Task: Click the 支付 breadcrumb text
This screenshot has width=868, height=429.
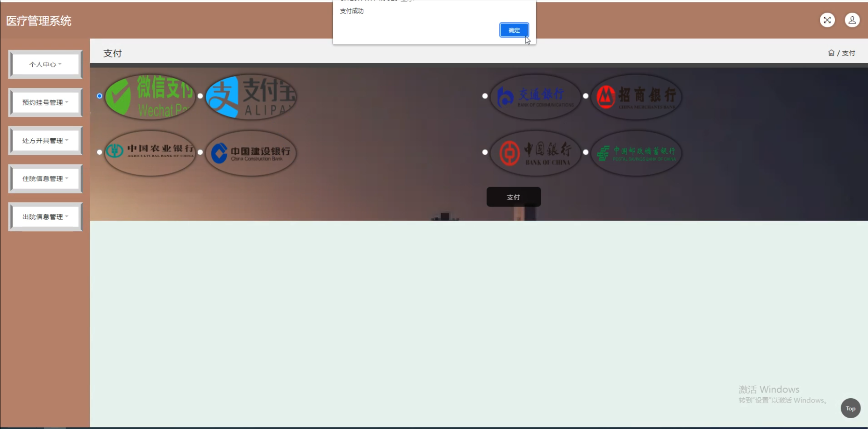Action: (x=848, y=53)
